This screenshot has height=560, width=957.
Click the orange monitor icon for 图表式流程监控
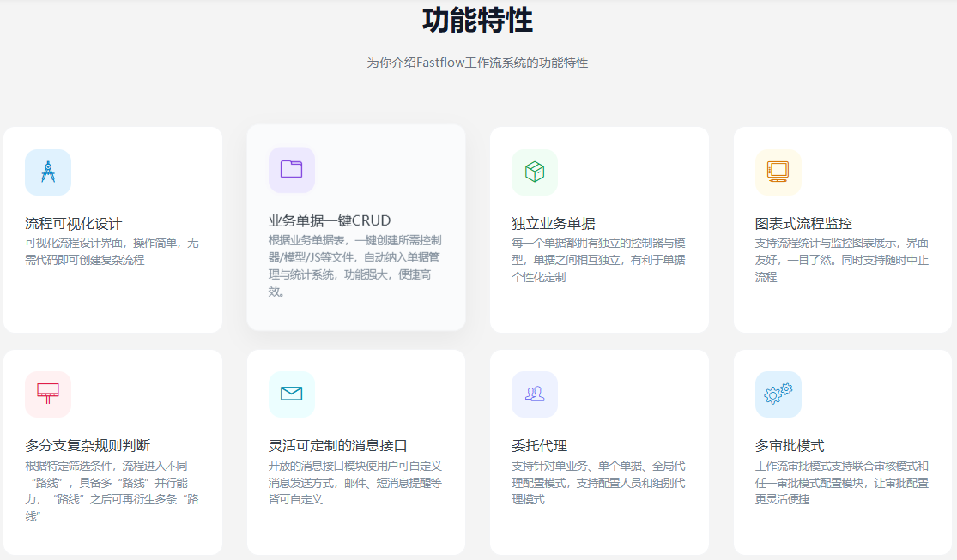tap(778, 172)
